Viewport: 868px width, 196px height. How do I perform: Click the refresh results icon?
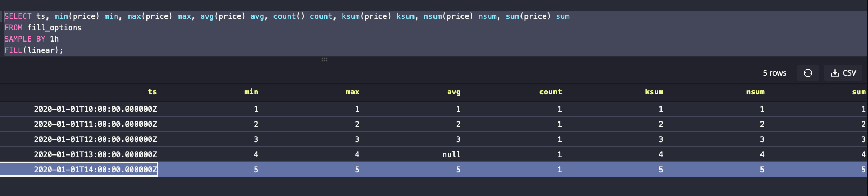pos(808,73)
